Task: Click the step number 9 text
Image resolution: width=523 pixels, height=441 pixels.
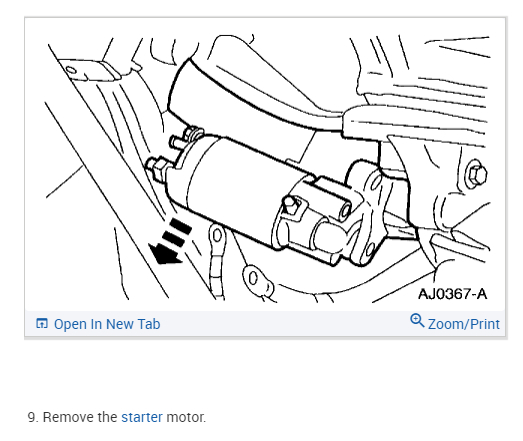Action: [x=33, y=417]
